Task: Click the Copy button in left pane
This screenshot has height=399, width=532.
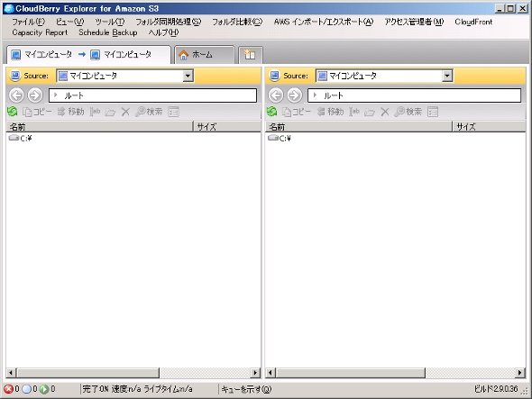Action: pyautogui.click(x=37, y=112)
